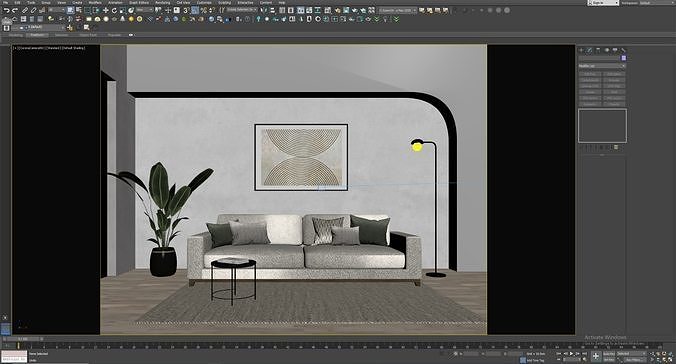The width and height of the screenshot is (676, 364).
Task: Toggle 3D Snaps on
Action: [x=186, y=10]
